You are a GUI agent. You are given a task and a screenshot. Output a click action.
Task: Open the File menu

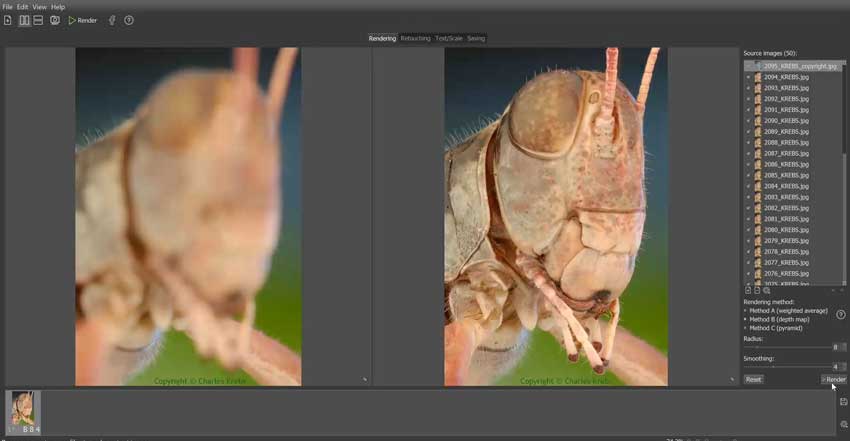(8, 7)
